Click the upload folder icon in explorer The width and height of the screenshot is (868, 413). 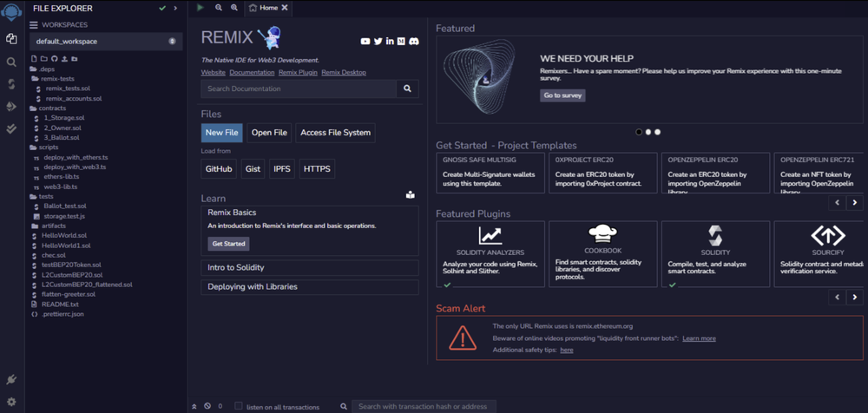click(x=74, y=59)
